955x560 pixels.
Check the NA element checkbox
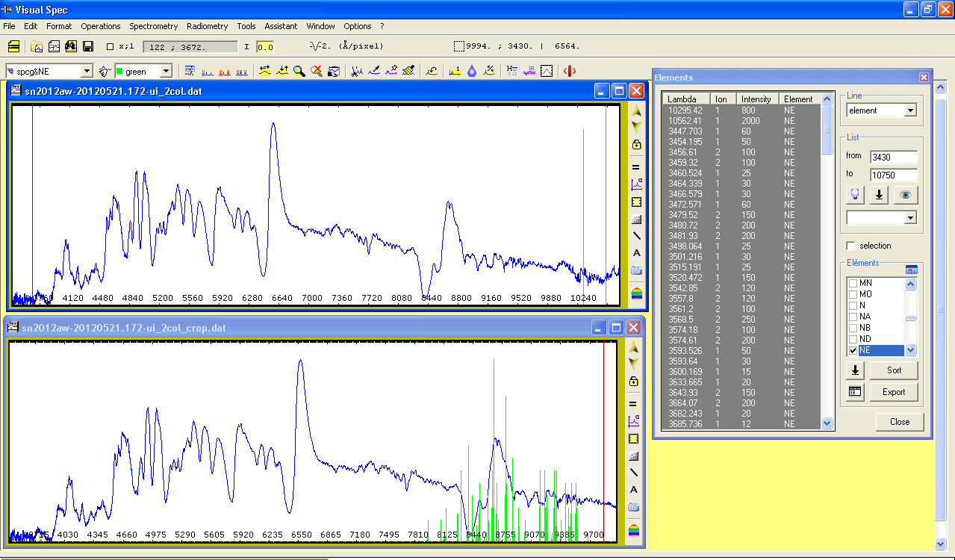coord(853,317)
